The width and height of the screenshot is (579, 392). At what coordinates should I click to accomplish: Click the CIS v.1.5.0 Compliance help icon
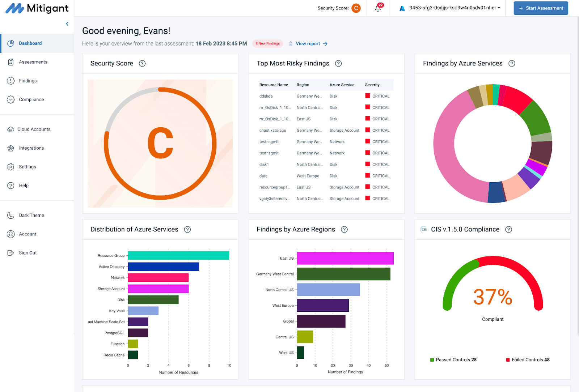508,230
